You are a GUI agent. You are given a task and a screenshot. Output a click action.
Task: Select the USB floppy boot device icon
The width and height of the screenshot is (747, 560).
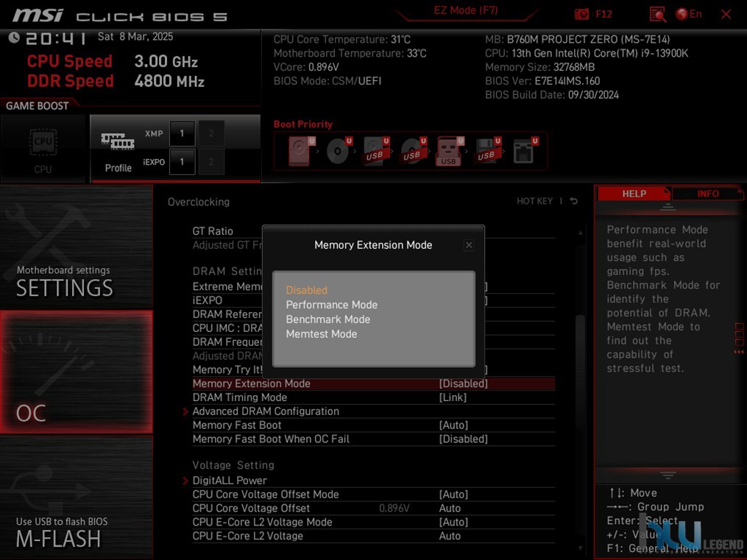[487, 152]
